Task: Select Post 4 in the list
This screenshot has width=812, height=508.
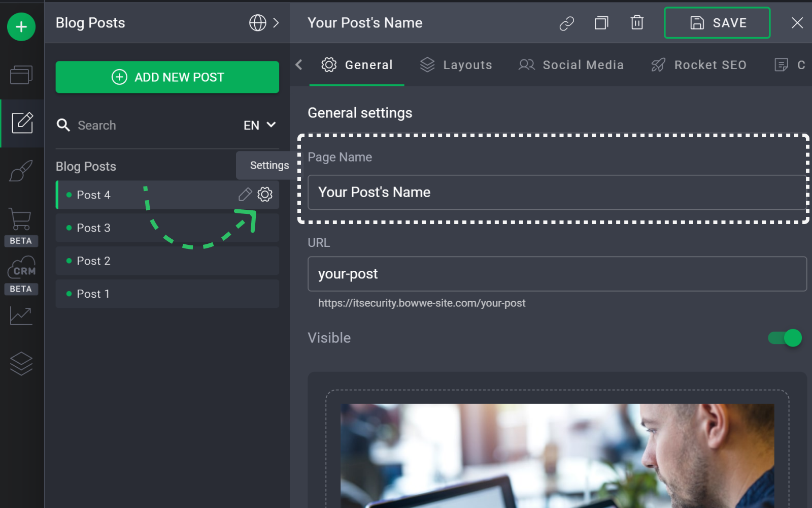Action: pyautogui.click(x=167, y=195)
